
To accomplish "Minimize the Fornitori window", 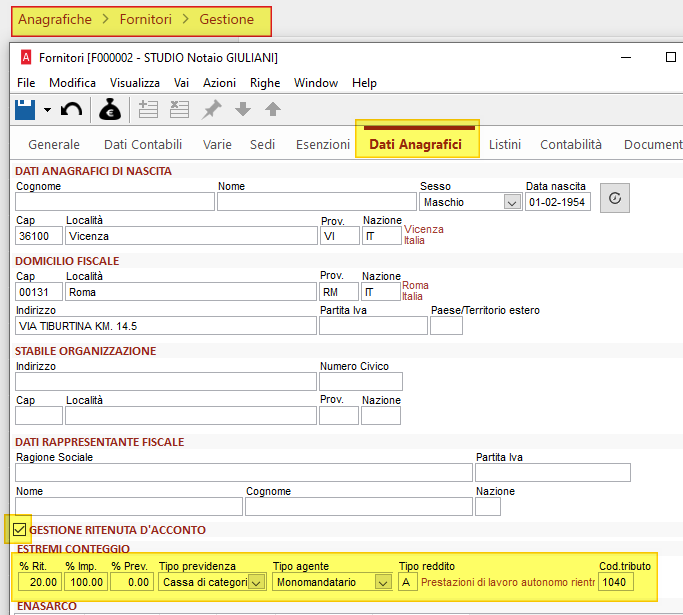I will point(626,57).
